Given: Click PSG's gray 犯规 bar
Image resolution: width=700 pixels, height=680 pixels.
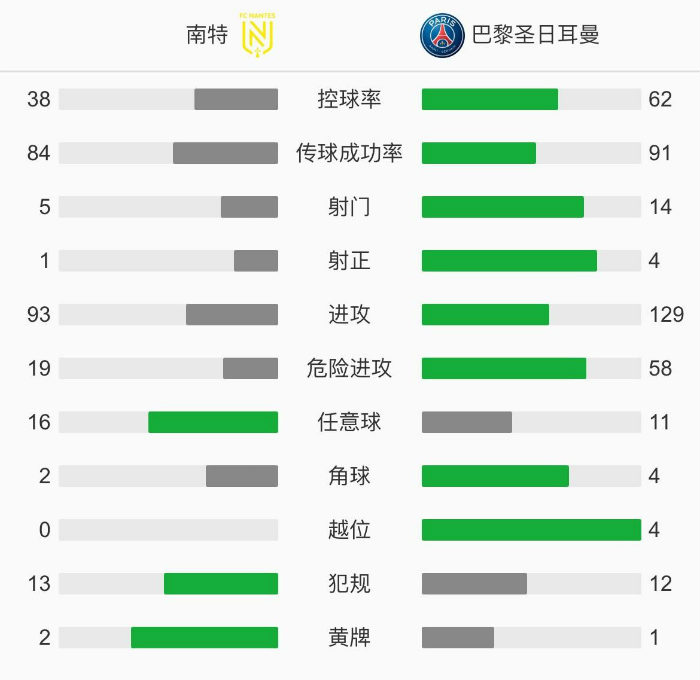Looking at the screenshot, I should tap(474, 583).
